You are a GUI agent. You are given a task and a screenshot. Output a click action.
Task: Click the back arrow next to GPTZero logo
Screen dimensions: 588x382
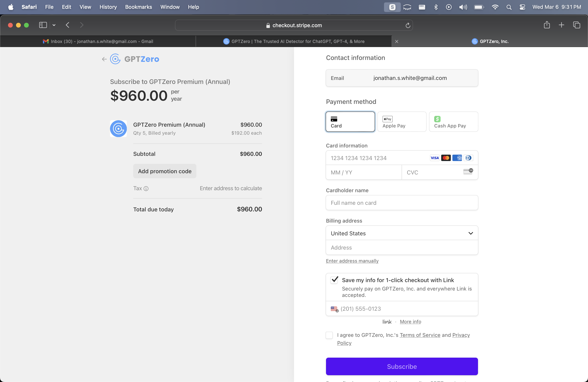tap(104, 59)
